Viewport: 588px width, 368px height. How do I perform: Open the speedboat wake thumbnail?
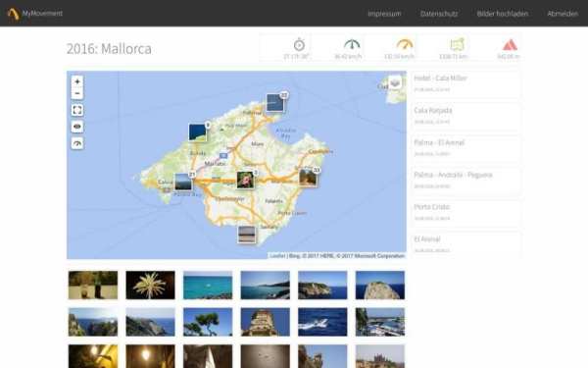(322, 322)
